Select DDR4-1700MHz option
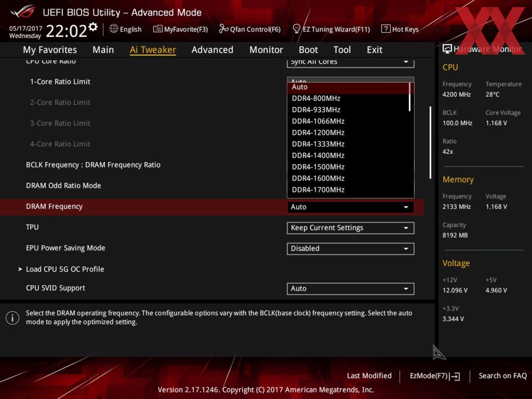The width and height of the screenshot is (532, 399). click(x=348, y=189)
